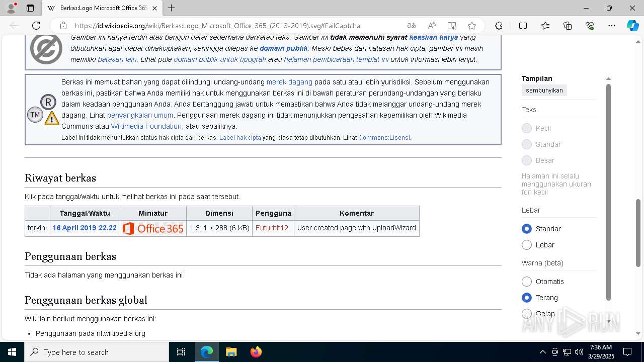Image resolution: width=644 pixels, height=362 pixels.
Task: Open the 16 April 2019 22.22 file version
Action: point(85,228)
